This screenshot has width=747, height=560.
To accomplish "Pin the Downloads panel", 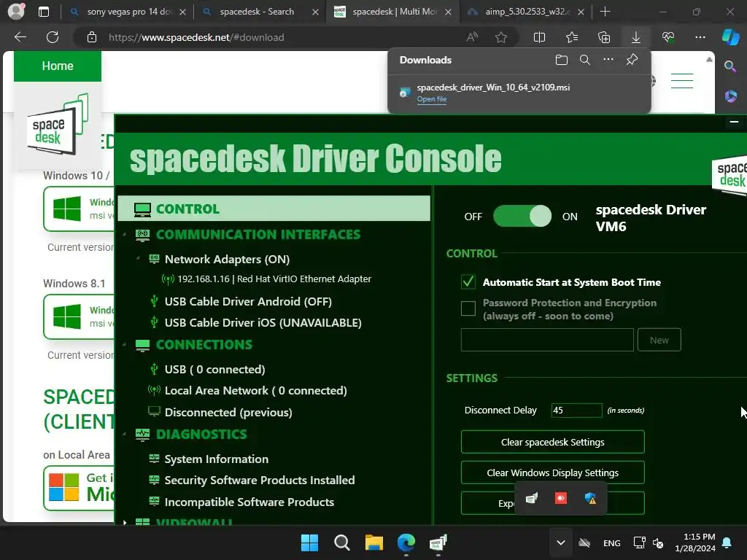I will [x=632, y=60].
